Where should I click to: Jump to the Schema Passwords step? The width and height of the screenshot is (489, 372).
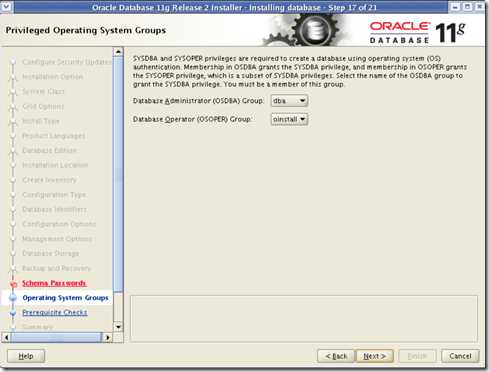(54, 283)
